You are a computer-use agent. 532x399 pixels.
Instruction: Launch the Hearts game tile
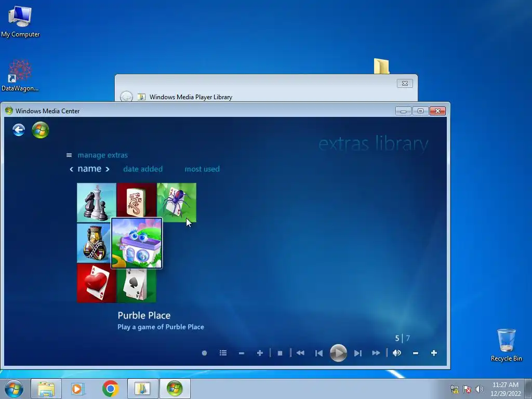96,283
